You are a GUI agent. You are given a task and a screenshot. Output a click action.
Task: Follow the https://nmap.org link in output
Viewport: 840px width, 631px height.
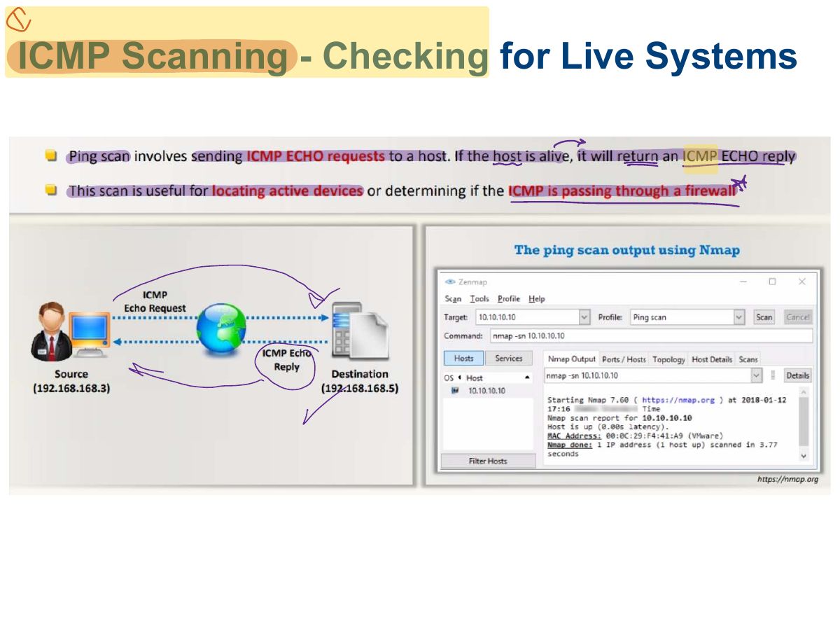pyautogui.click(x=678, y=400)
